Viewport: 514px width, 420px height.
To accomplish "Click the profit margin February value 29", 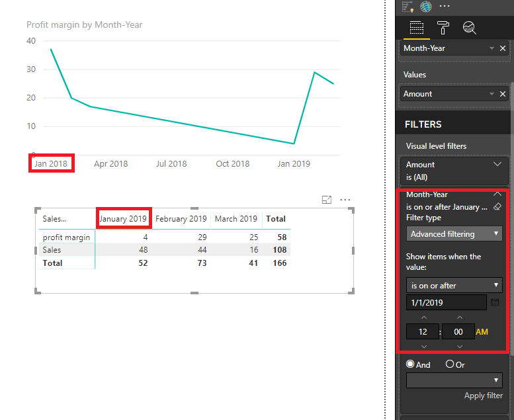I will pos(202,237).
